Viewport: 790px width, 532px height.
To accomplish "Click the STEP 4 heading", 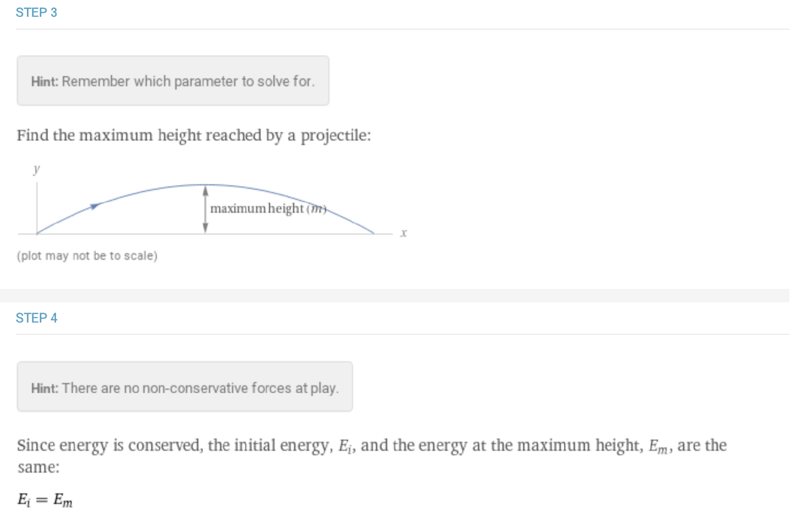I will (36, 318).
